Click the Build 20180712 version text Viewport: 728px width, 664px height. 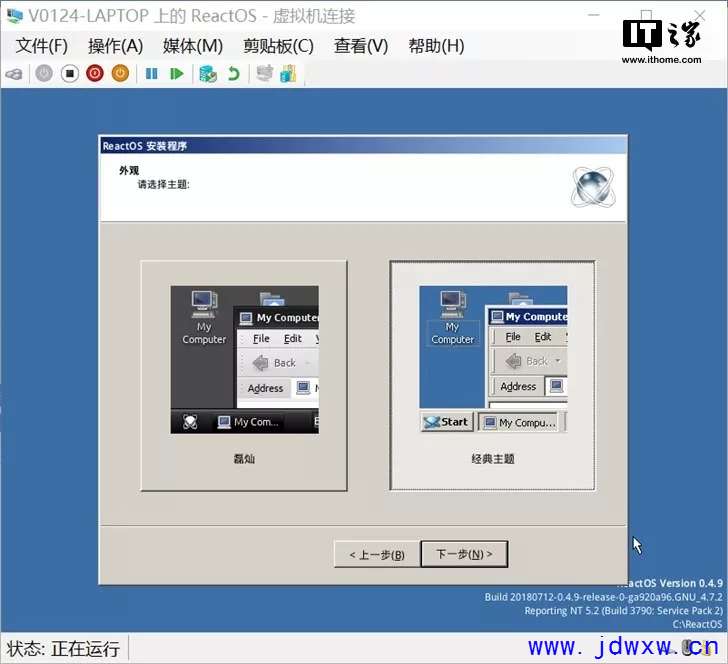pos(604,597)
